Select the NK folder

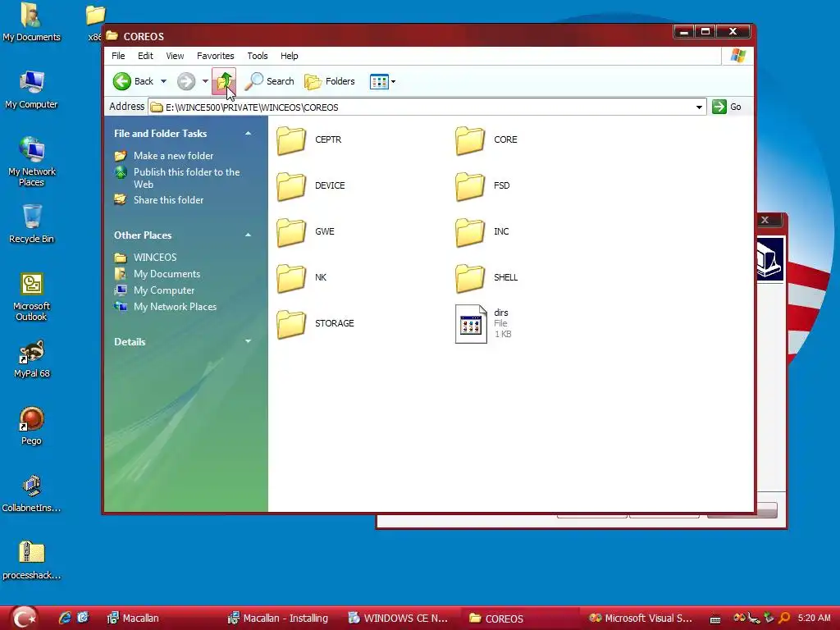point(302,277)
